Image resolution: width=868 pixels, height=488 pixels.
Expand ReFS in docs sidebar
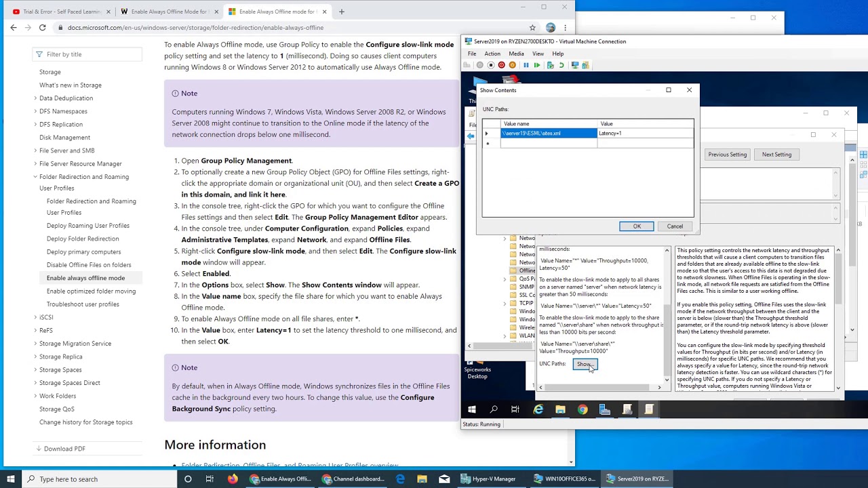point(35,331)
